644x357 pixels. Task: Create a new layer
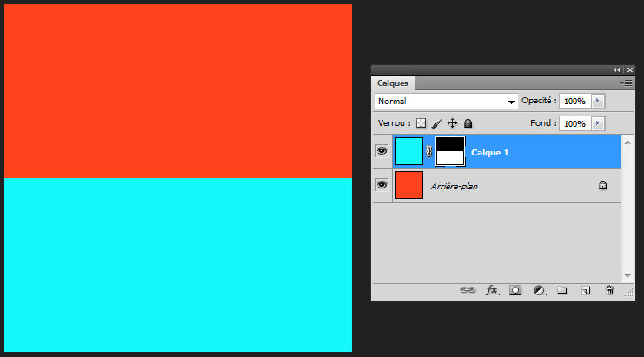[x=586, y=290]
